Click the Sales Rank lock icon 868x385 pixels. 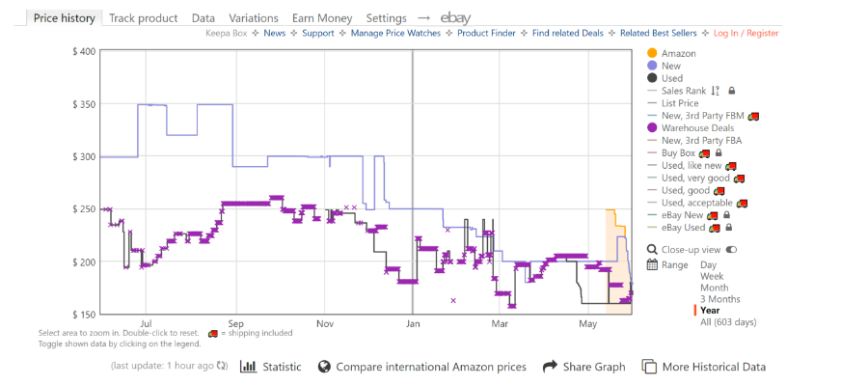731,91
